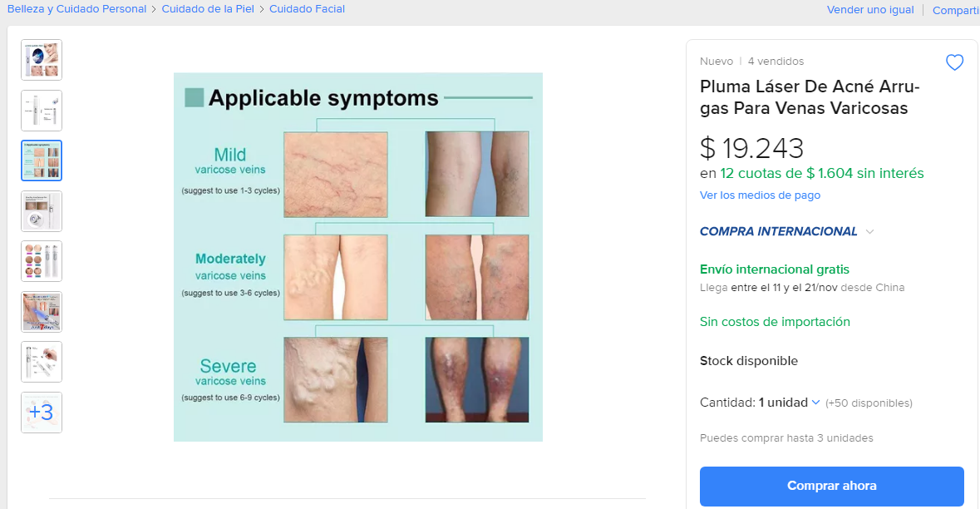
Task: Select the applicable symptoms thumbnail
Action: pyautogui.click(x=42, y=161)
